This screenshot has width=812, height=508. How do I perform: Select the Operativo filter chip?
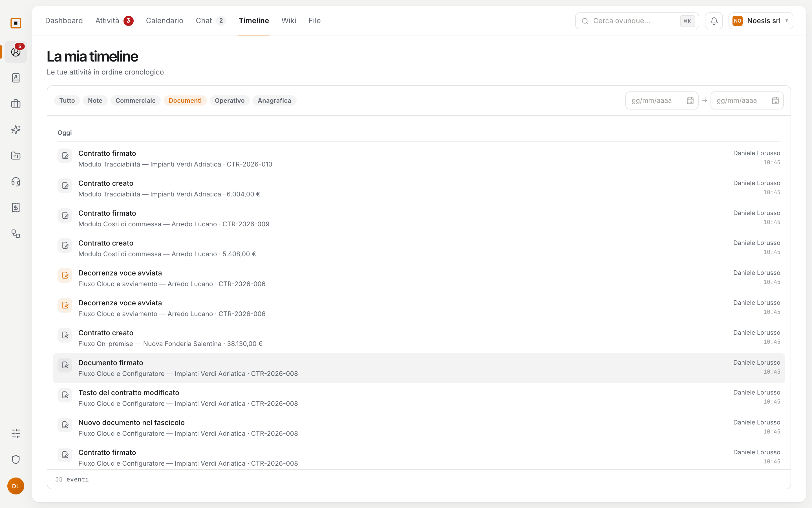(x=230, y=100)
